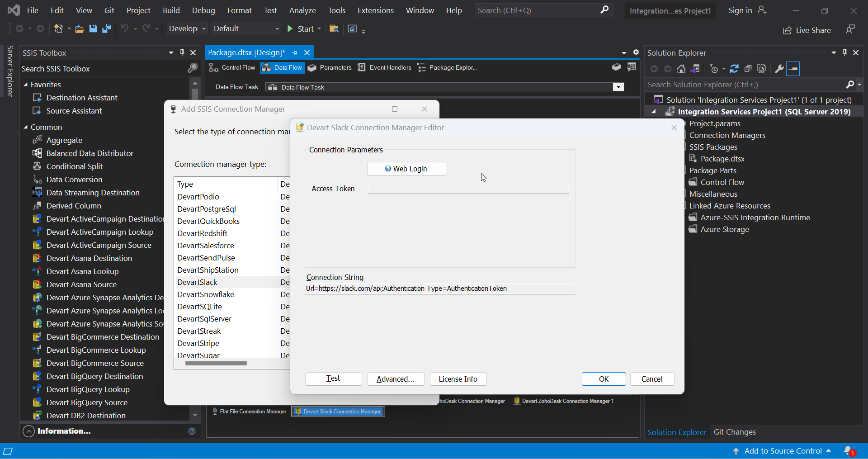
Task: Click the Account sign-in person icon
Action: click(x=762, y=10)
